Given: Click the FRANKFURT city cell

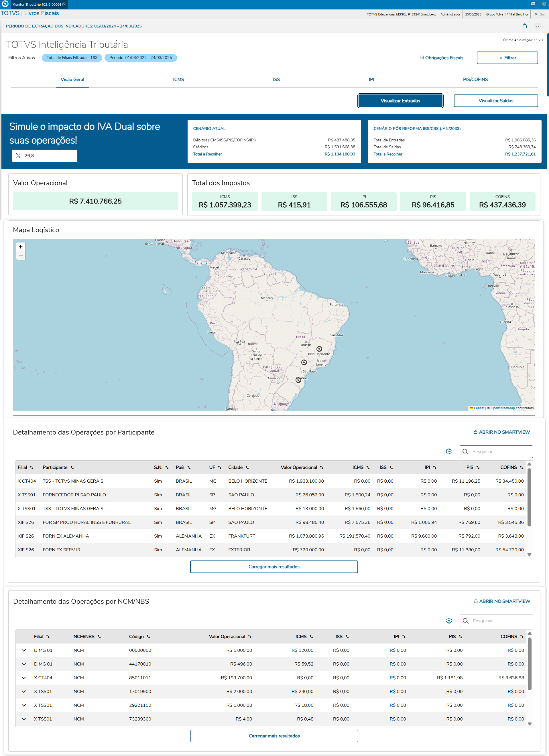Looking at the screenshot, I should [x=241, y=536].
